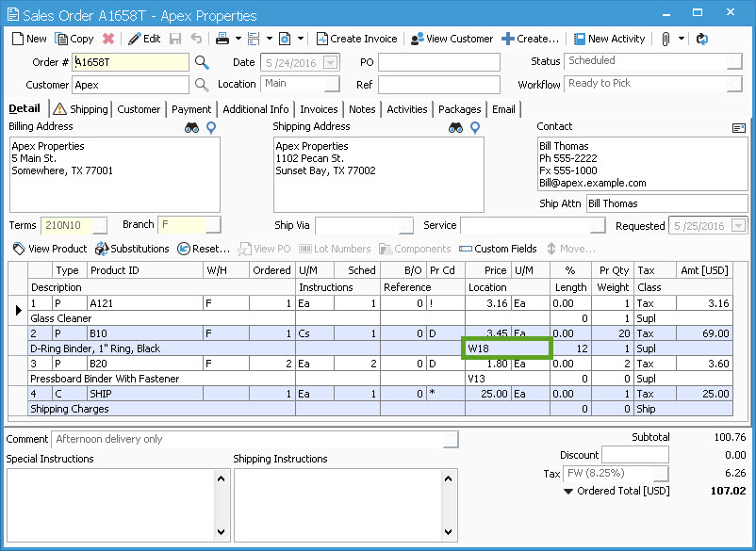Open Substitutions for the selected line

pos(132,249)
